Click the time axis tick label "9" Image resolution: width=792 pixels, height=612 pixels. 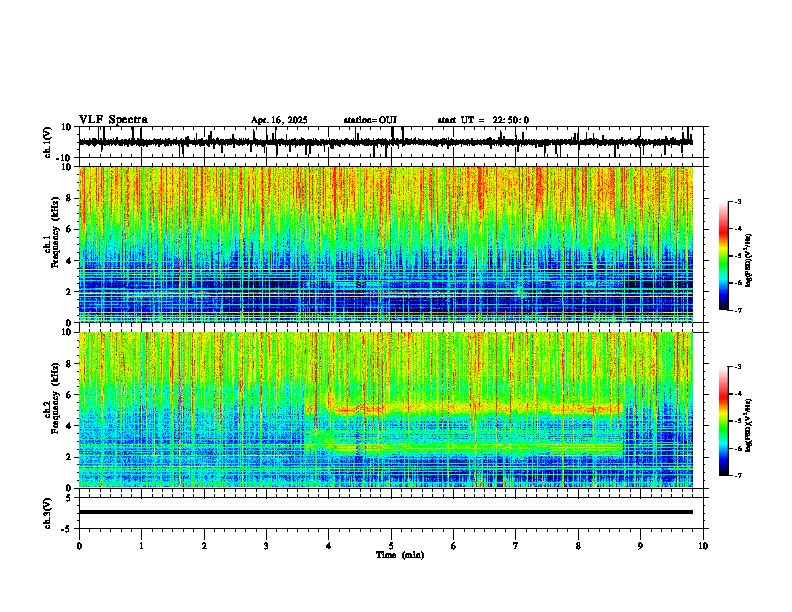(x=640, y=546)
